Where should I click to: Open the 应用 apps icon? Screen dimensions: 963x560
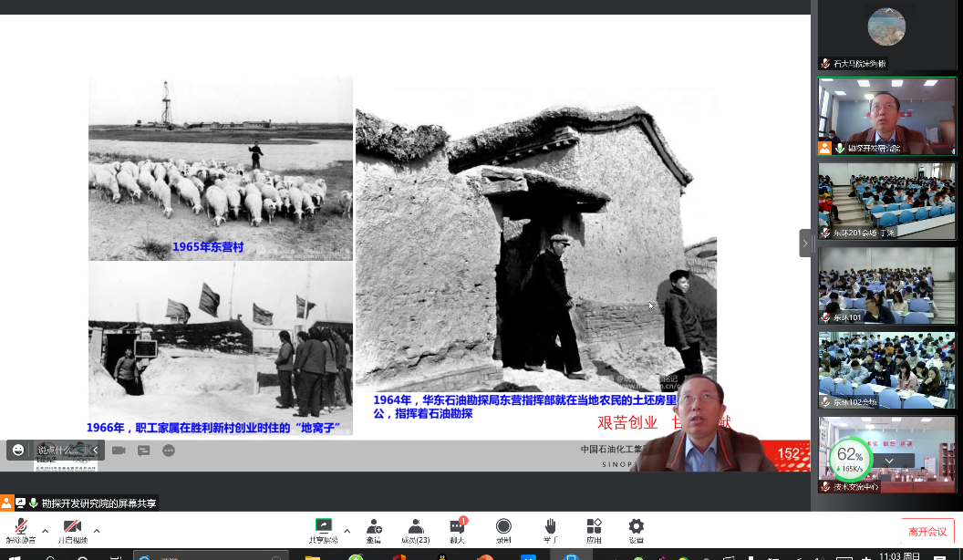[x=594, y=530]
